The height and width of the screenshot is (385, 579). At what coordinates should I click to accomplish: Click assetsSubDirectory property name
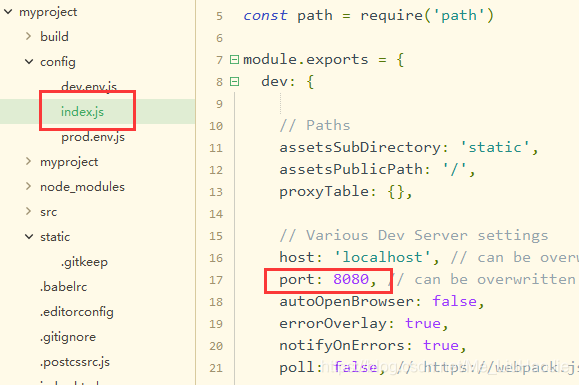tap(360, 148)
